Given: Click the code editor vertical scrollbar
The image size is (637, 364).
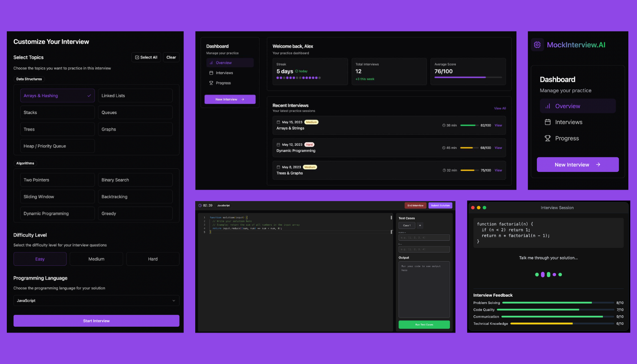Looking at the screenshot, I should [x=391, y=218].
